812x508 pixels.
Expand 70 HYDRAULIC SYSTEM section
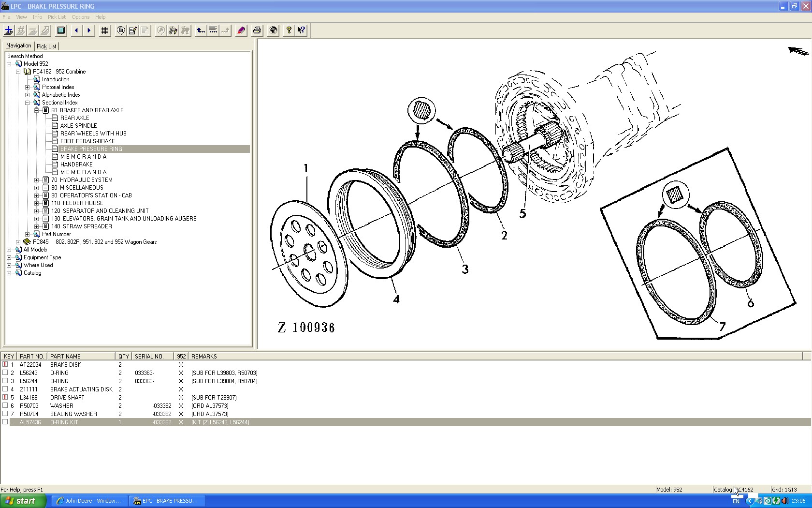click(37, 180)
